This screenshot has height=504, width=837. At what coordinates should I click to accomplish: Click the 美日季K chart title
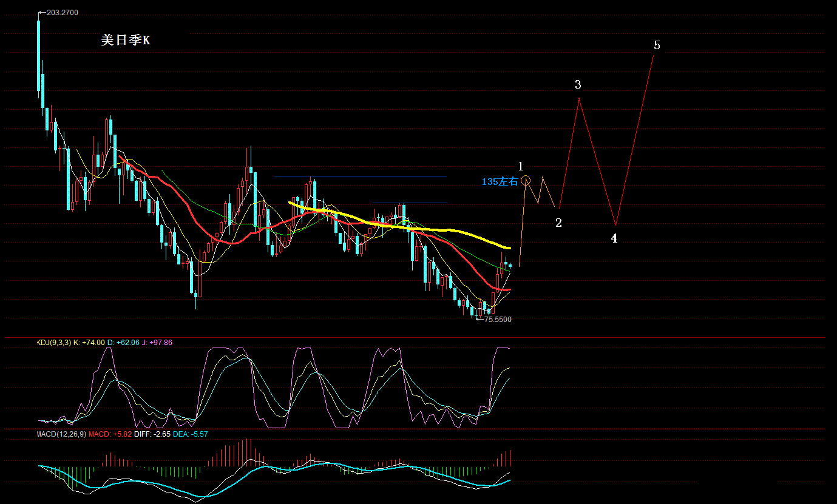[126, 41]
